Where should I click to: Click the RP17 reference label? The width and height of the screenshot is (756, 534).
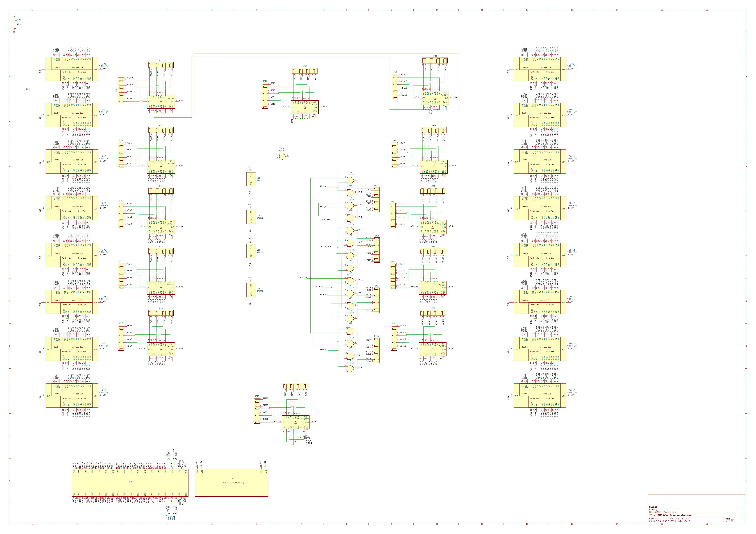tap(377, 236)
